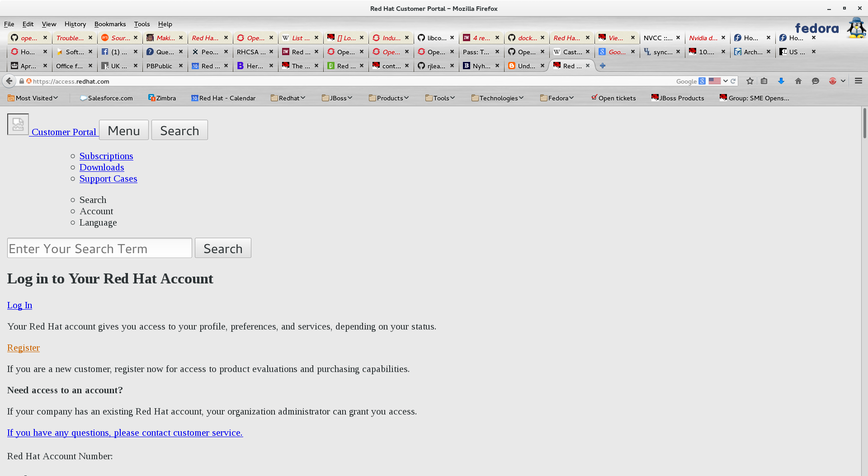868x476 pixels.
Task: Click the address bar URL field
Action: (353, 81)
